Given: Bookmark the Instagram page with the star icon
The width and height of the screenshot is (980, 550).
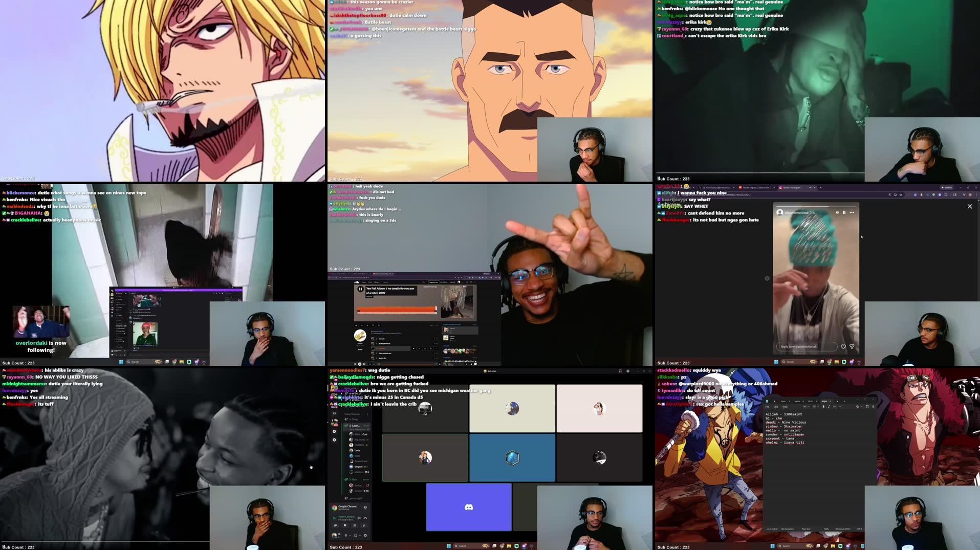Looking at the screenshot, I should pos(901,195).
